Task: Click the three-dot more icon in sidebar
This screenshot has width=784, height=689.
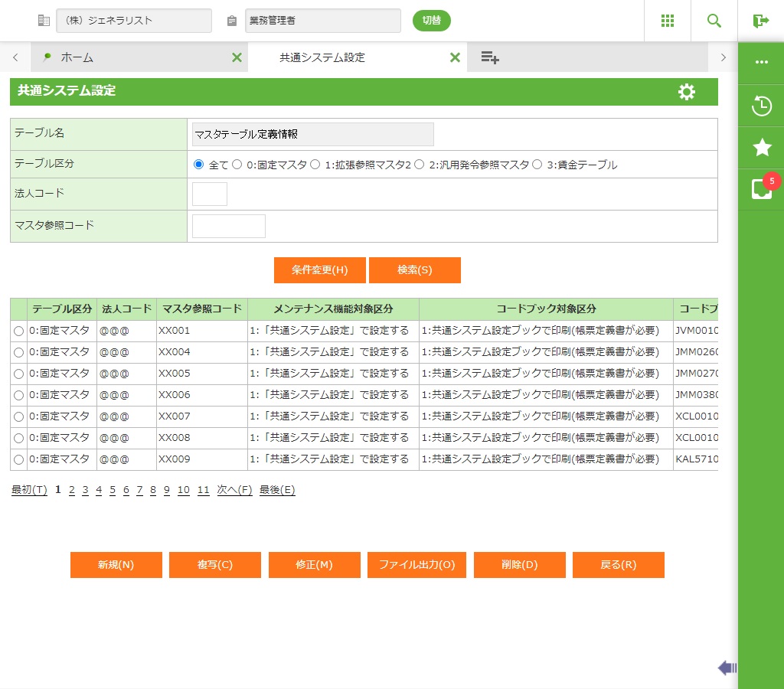Action: click(761, 62)
